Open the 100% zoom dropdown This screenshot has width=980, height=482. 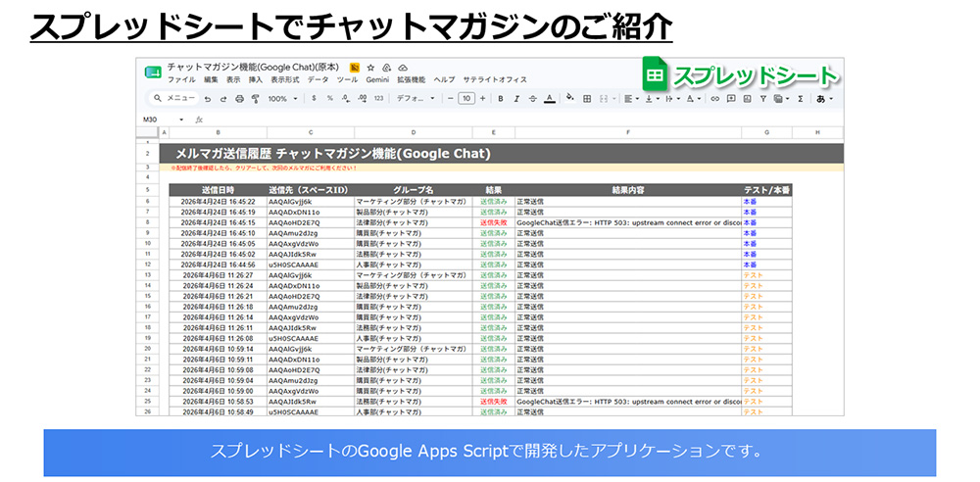(x=282, y=99)
